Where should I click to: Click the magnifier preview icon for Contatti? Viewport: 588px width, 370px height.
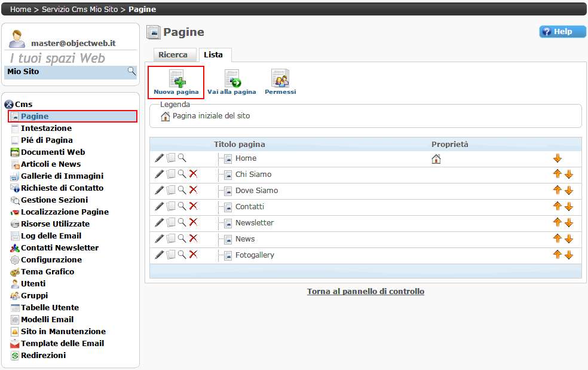(x=182, y=206)
